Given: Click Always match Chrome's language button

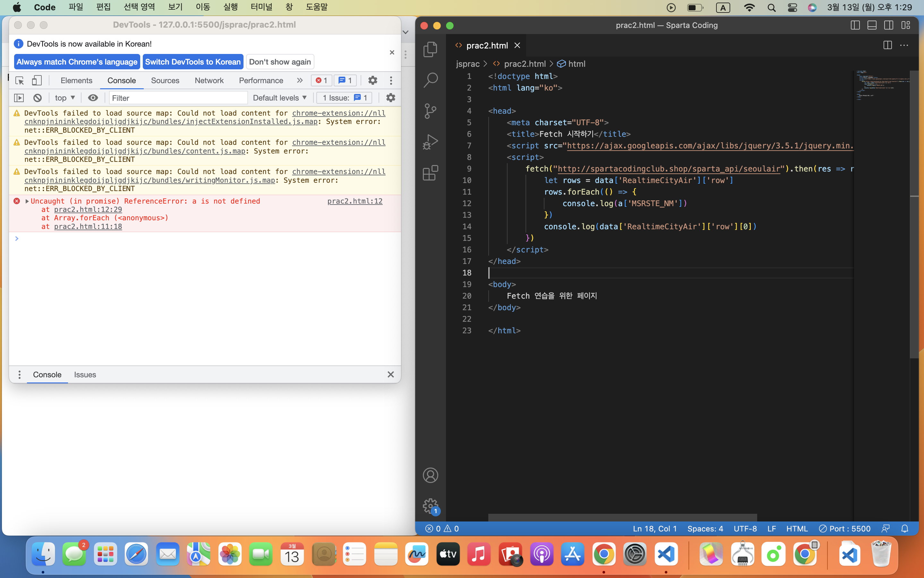Looking at the screenshot, I should 77,62.
